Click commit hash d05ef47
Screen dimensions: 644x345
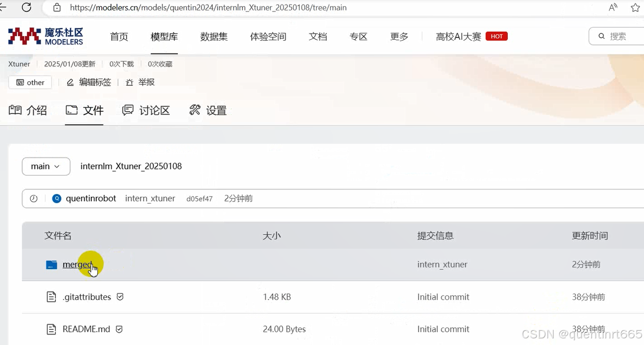click(200, 199)
